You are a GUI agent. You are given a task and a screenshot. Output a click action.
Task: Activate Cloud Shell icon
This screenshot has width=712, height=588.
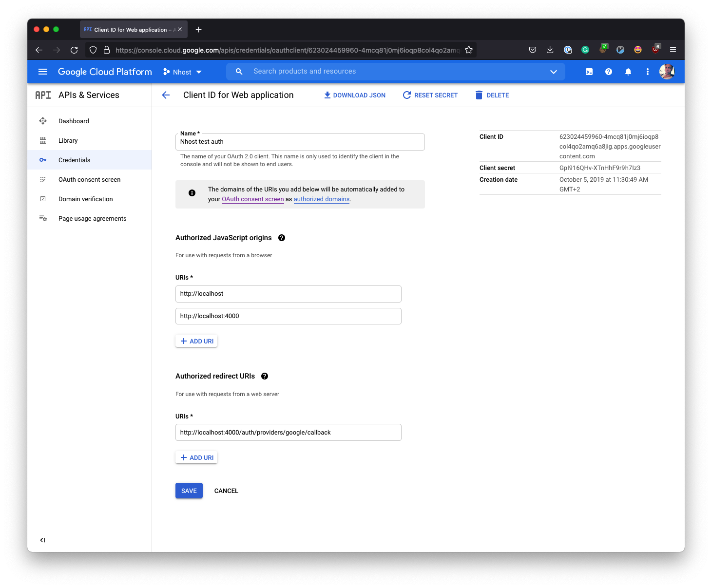[589, 72]
